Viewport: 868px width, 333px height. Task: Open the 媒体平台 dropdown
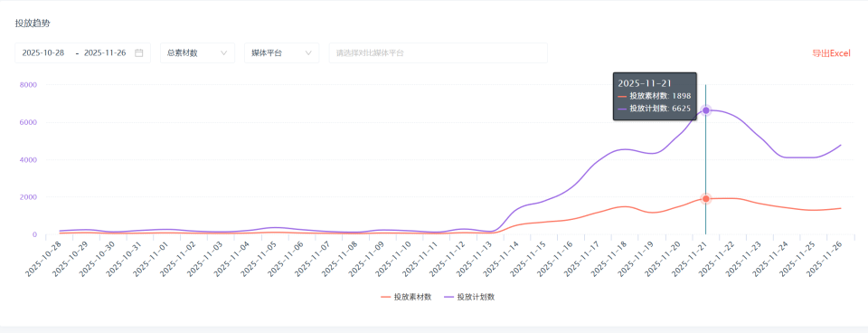click(282, 53)
